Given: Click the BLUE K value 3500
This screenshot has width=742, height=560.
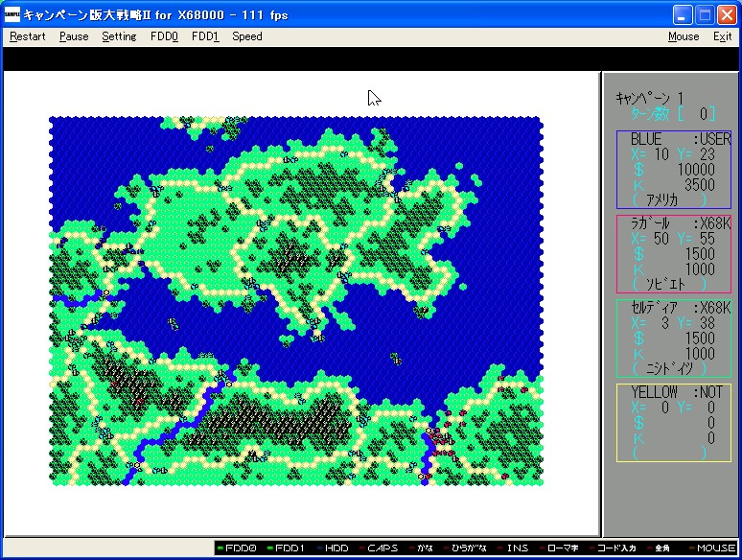Looking at the screenshot, I should 700,185.
